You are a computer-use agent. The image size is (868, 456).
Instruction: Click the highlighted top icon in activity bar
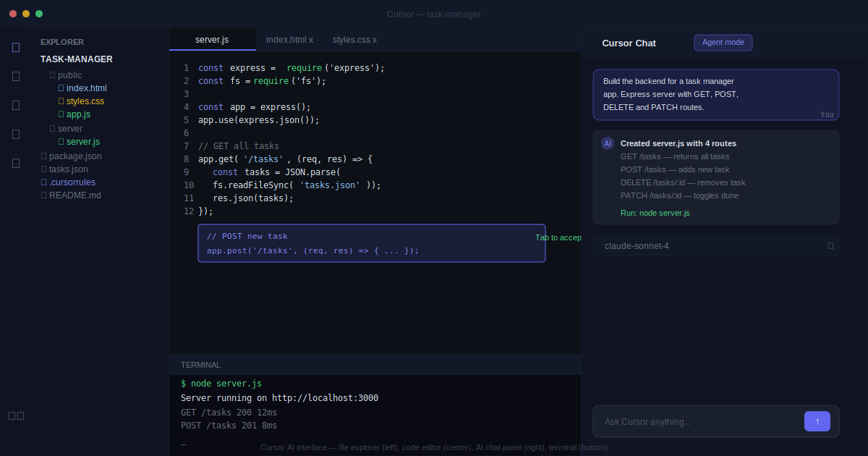point(16,47)
